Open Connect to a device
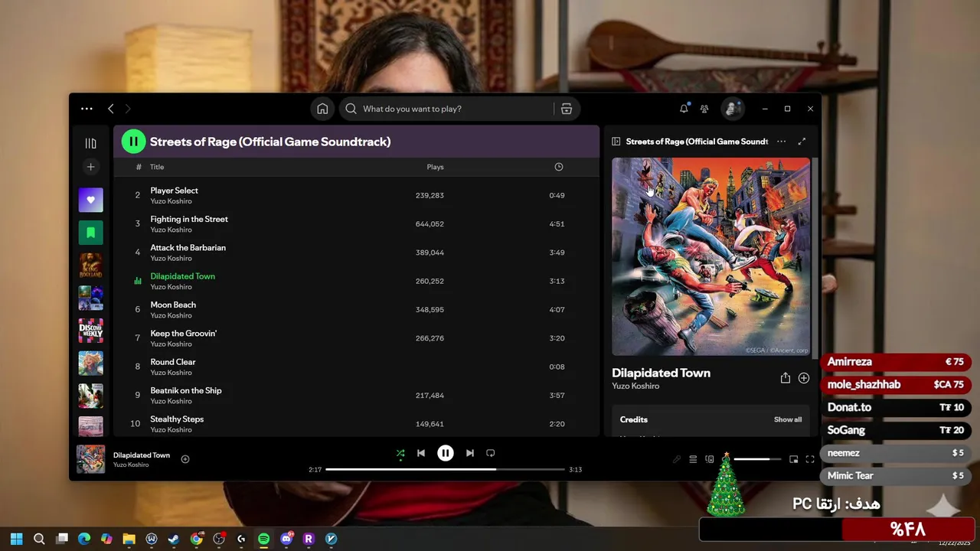Viewport: 980px width, 551px height. click(710, 459)
